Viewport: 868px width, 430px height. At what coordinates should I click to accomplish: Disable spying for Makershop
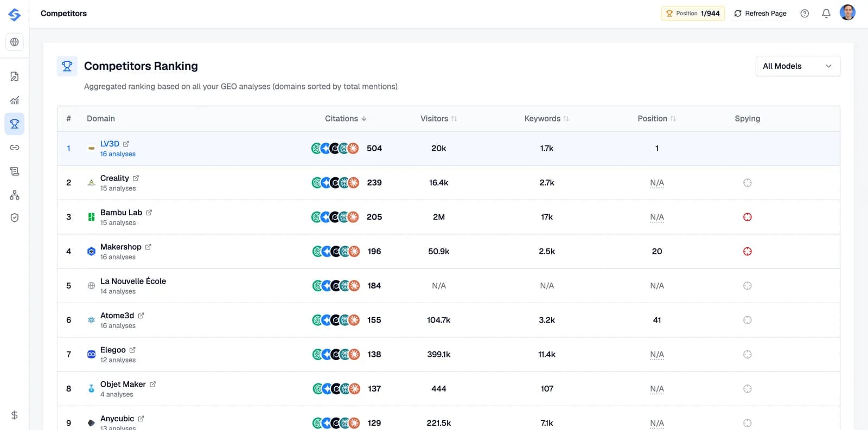(748, 251)
